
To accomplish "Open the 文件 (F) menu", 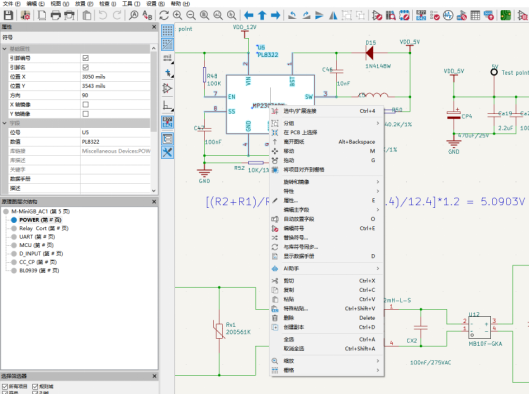I will click(12, 4).
